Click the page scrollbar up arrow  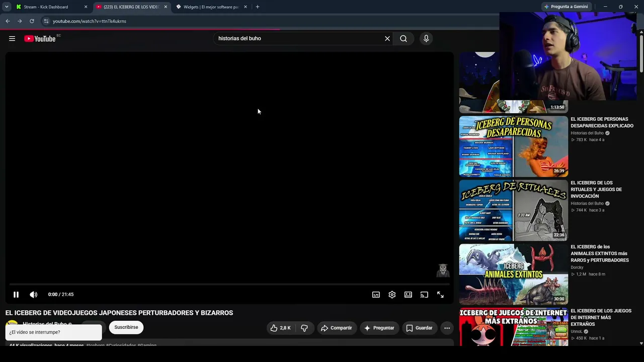(641, 33)
